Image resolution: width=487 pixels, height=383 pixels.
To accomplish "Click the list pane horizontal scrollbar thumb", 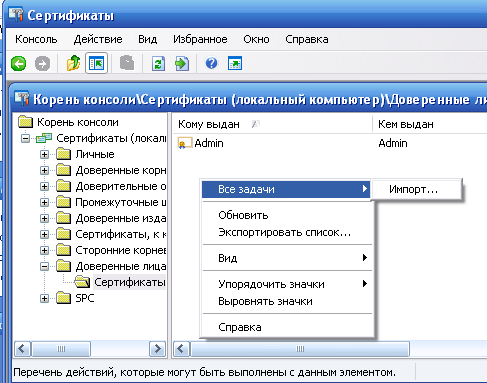I will point(300,349).
